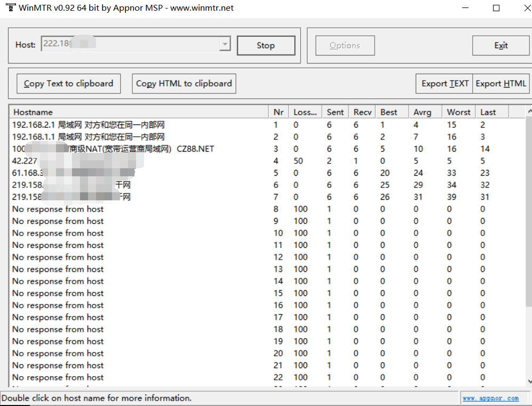This screenshot has height=406, width=532.
Task: Click Export HTML button
Action: pos(501,83)
